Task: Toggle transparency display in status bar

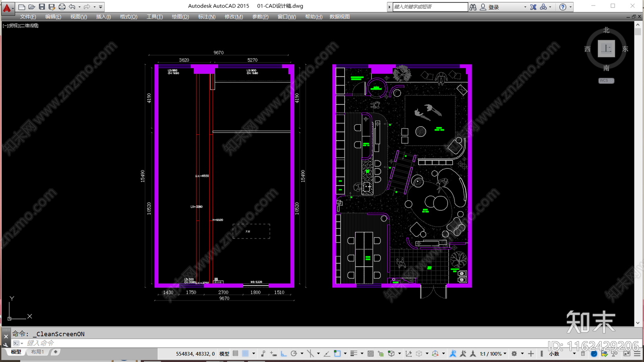Action: click(370, 354)
